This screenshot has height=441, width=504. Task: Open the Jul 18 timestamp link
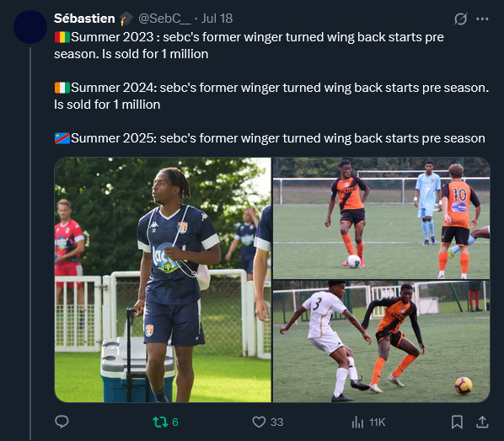(x=217, y=19)
